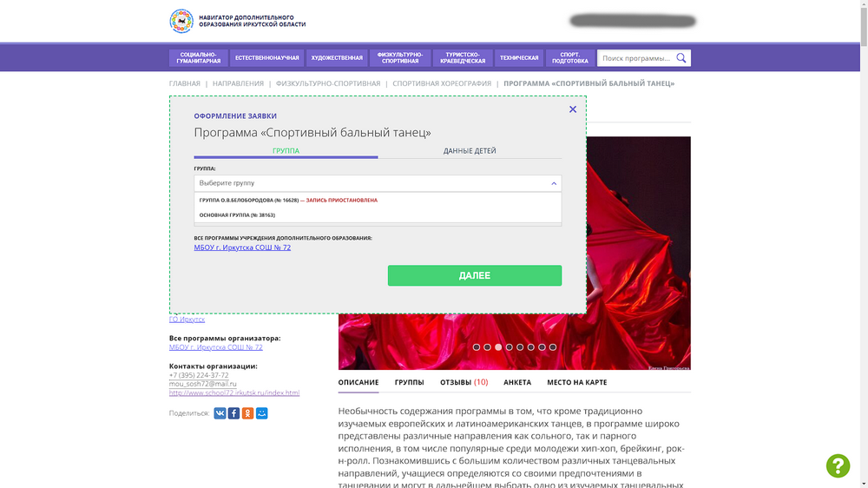Close the application form dialog
Image resolution: width=868 pixels, height=488 pixels.
click(x=573, y=109)
